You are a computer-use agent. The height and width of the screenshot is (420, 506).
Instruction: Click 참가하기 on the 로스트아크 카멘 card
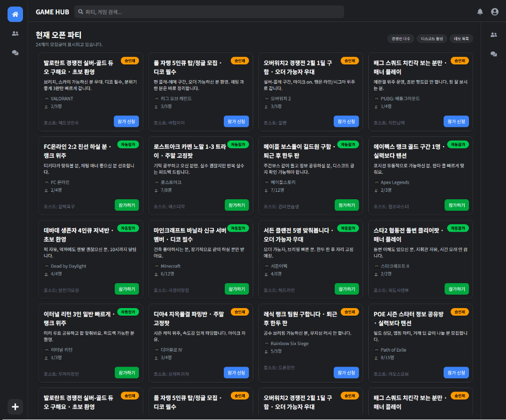point(237,205)
